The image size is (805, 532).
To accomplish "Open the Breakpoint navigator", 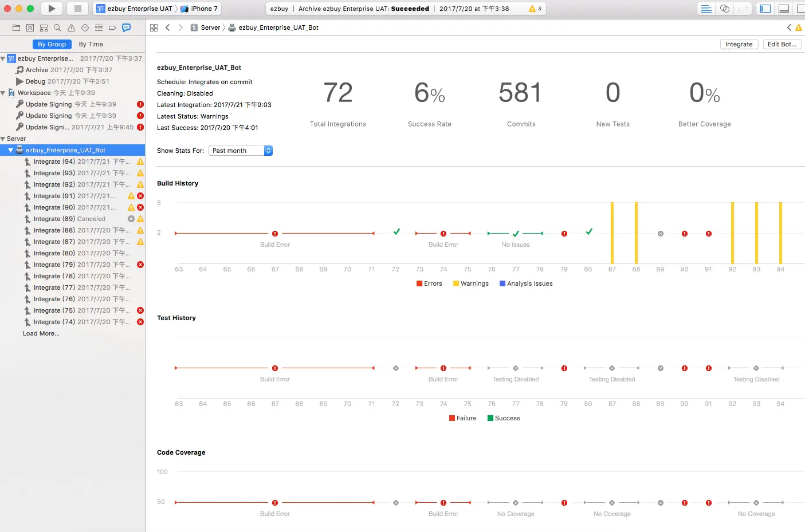I will click(x=112, y=27).
